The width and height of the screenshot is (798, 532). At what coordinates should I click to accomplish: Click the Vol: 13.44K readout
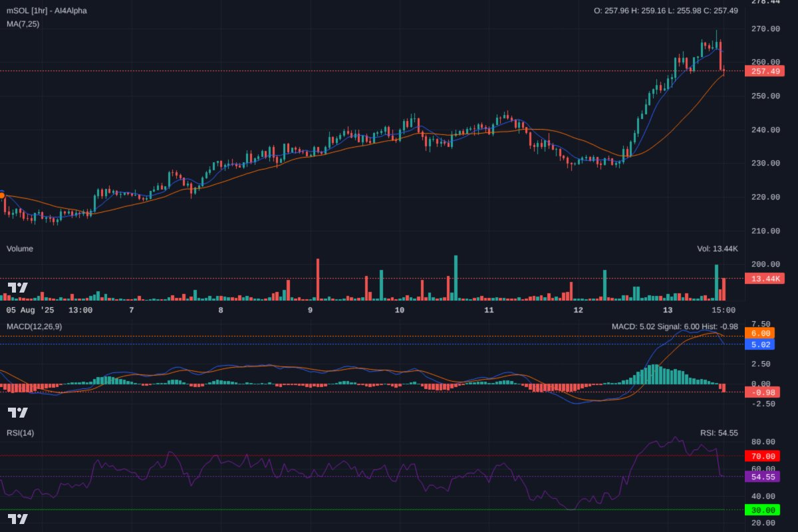point(717,248)
